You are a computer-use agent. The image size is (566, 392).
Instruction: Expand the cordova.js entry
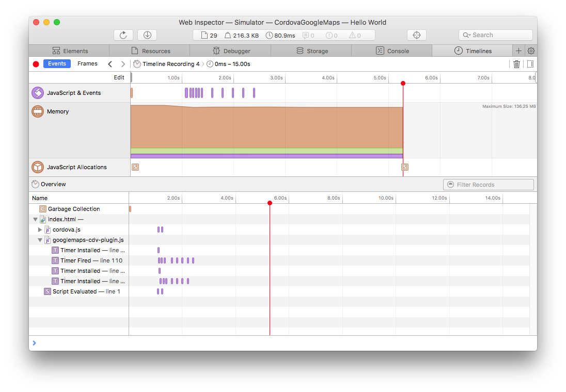[x=40, y=229]
